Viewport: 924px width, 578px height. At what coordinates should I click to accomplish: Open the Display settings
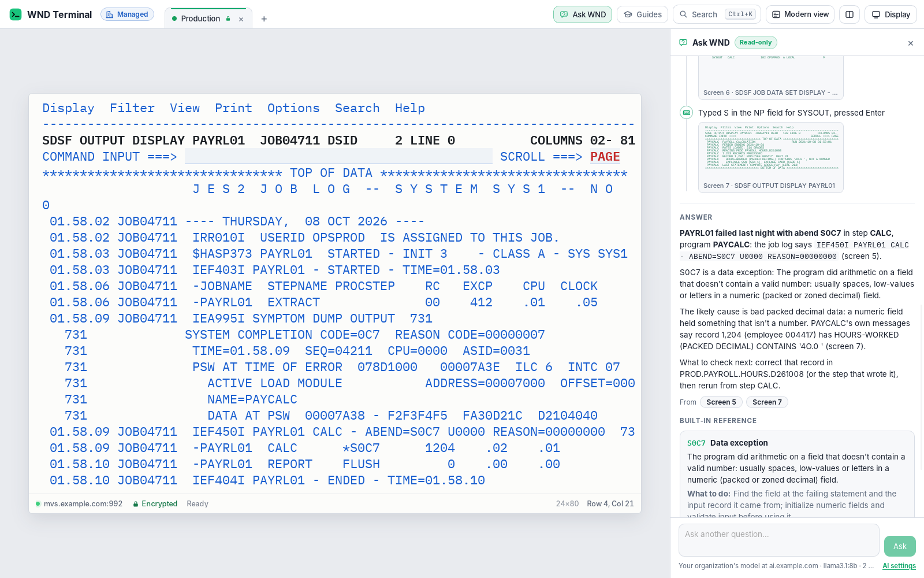[x=891, y=14]
